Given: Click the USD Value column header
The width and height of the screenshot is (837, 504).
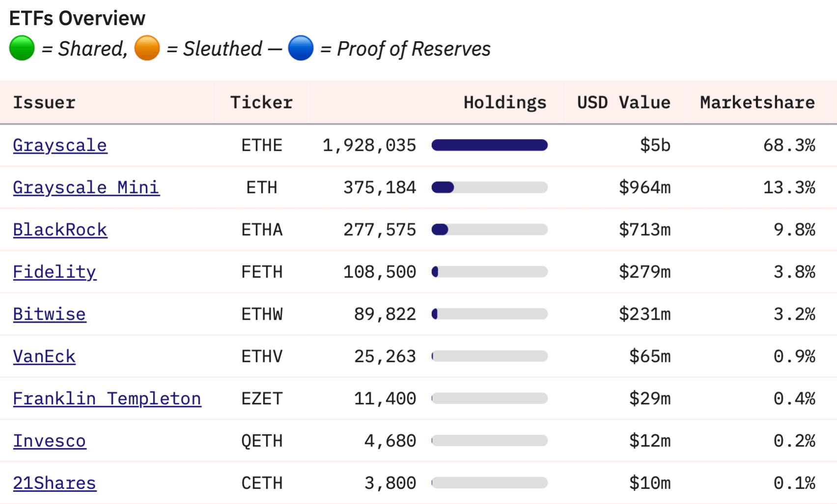Looking at the screenshot, I should coord(624,102).
